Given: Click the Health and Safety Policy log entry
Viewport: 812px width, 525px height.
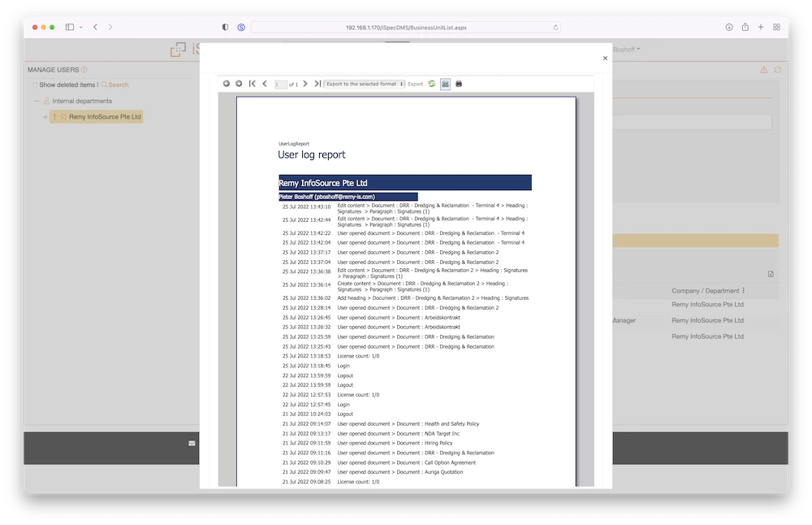Looking at the screenshot, I should (381, 424).
